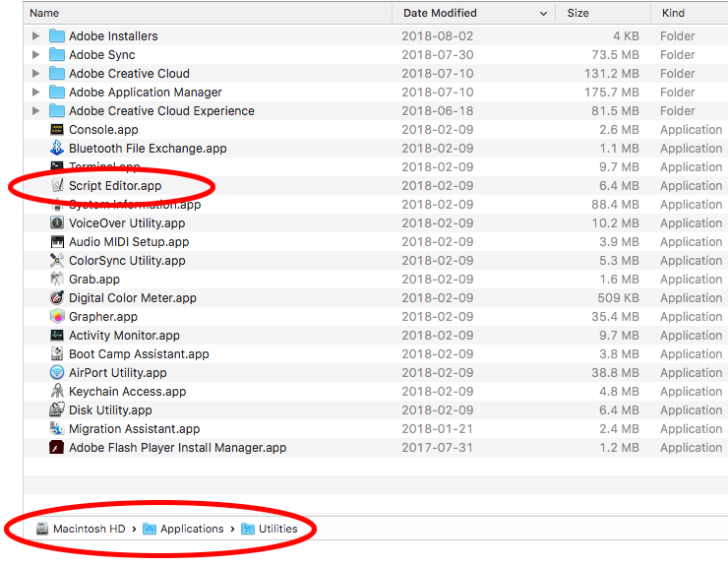Click the Utilities folder icon in path bar
Image resolution: width=728 pixels, height=566 pixels.
click(x=248, y=529)
